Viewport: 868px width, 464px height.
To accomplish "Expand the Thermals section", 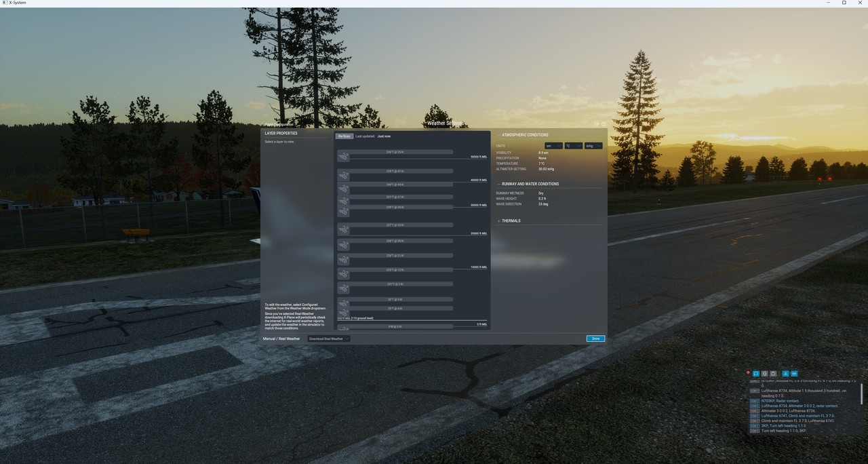I will pyautogui.click(x=499, y=221).
